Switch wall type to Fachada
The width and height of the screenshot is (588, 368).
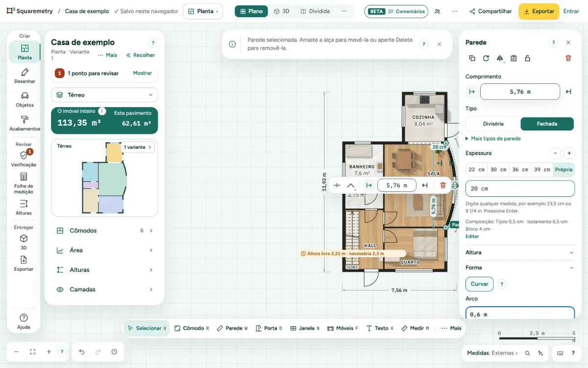[x=547, y=124]
